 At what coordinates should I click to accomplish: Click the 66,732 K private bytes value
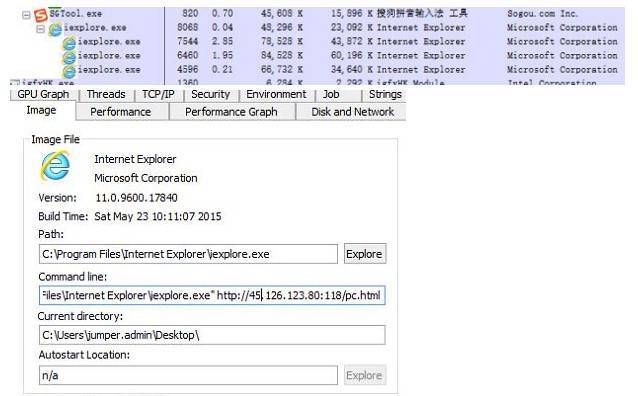point(282,70)
